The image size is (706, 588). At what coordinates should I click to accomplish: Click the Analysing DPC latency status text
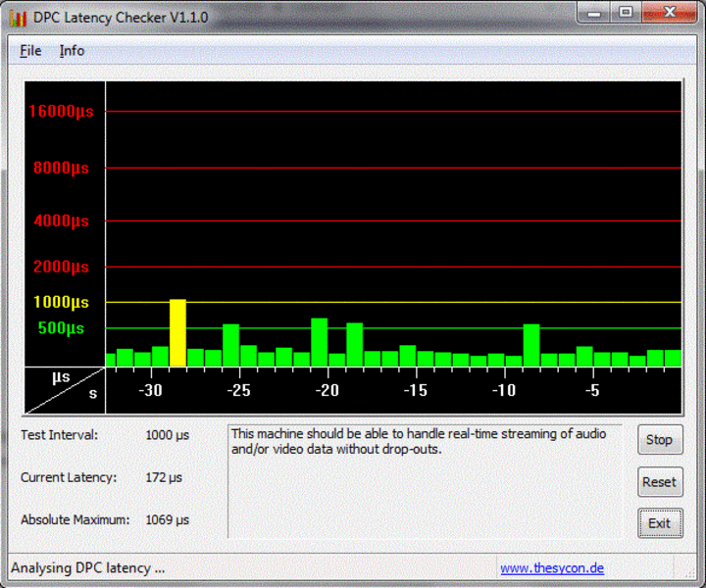pyautogui.click(x=88, y=568)
